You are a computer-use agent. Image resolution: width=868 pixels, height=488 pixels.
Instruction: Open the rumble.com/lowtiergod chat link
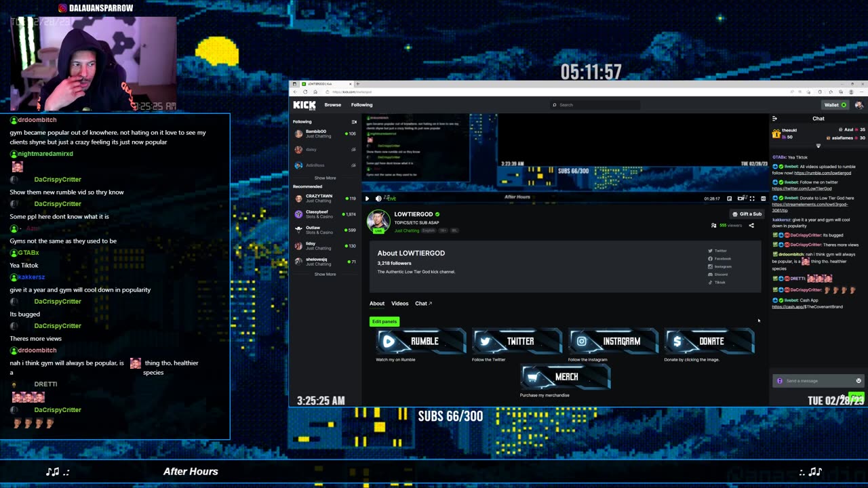(x=821, y=173)
